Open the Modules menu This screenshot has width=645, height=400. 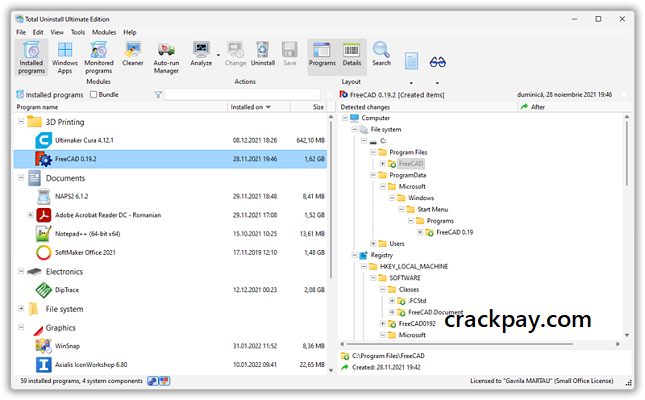pyautogui.click(x=104, y=32)
